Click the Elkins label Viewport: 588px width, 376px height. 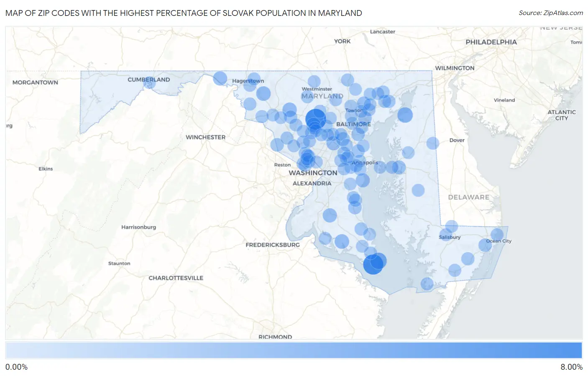(x=46, y=169)
